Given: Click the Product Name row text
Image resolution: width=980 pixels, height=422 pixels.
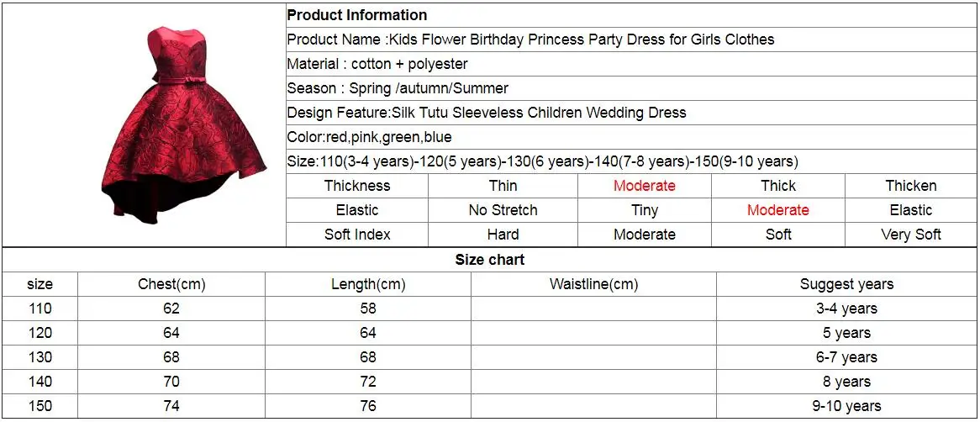Looking at the screenshot, I should [x=530, y=40].
